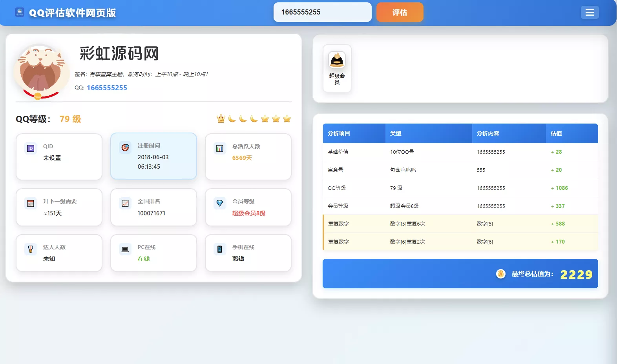Viewport: 617px width, 364px height.
Task: Click the 会员等级 diamond icon
Action: [x=220, y=203]
